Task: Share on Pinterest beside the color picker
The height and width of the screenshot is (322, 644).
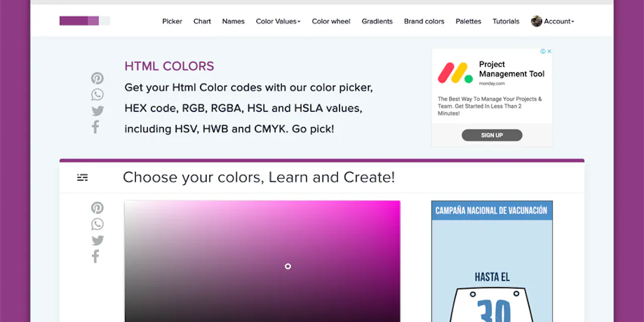Action: pyautogui.click(x=97, y=208)
